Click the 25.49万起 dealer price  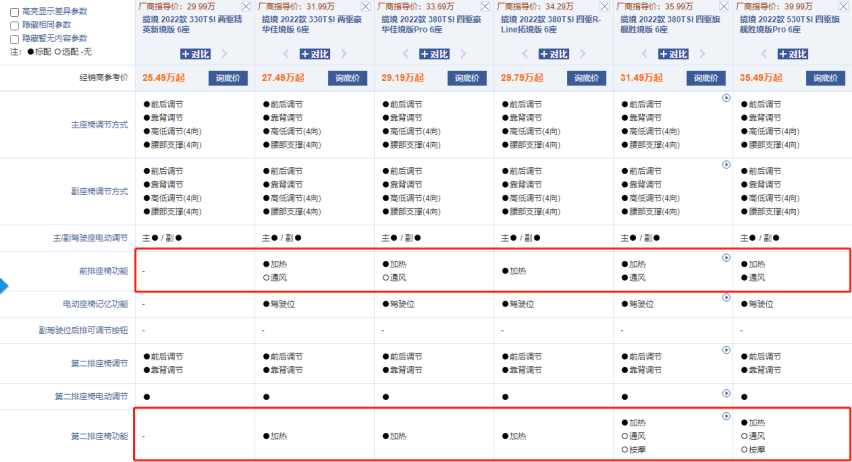(164, 78)
